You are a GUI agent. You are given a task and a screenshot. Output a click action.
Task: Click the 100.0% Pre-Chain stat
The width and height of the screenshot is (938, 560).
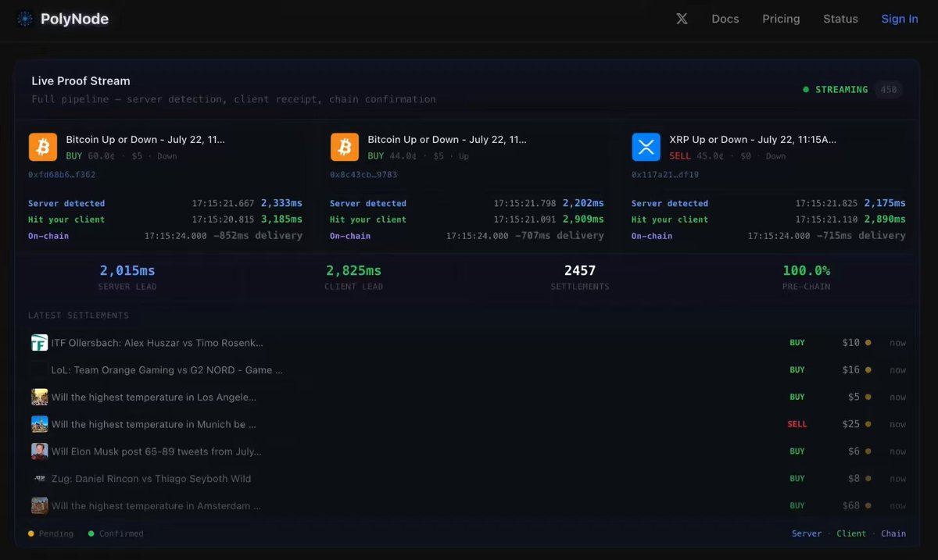(806, 270)
